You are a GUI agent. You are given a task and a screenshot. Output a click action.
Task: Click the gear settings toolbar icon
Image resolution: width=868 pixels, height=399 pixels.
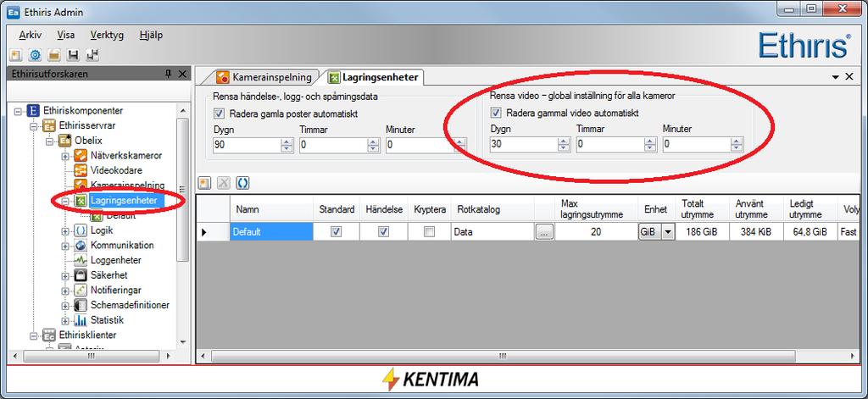pyautogui.click(x=35, y=55)
